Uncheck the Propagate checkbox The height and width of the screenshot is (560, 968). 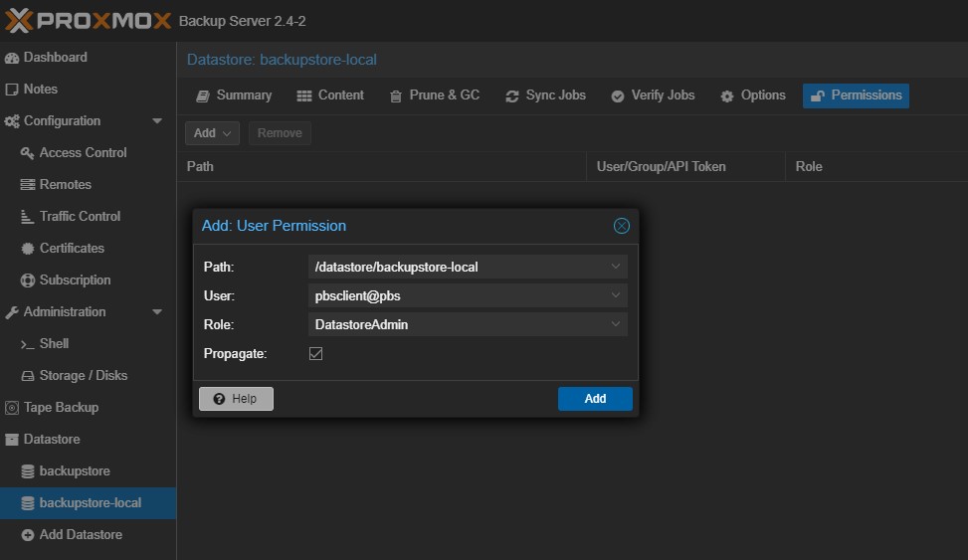tap(316, 354)
